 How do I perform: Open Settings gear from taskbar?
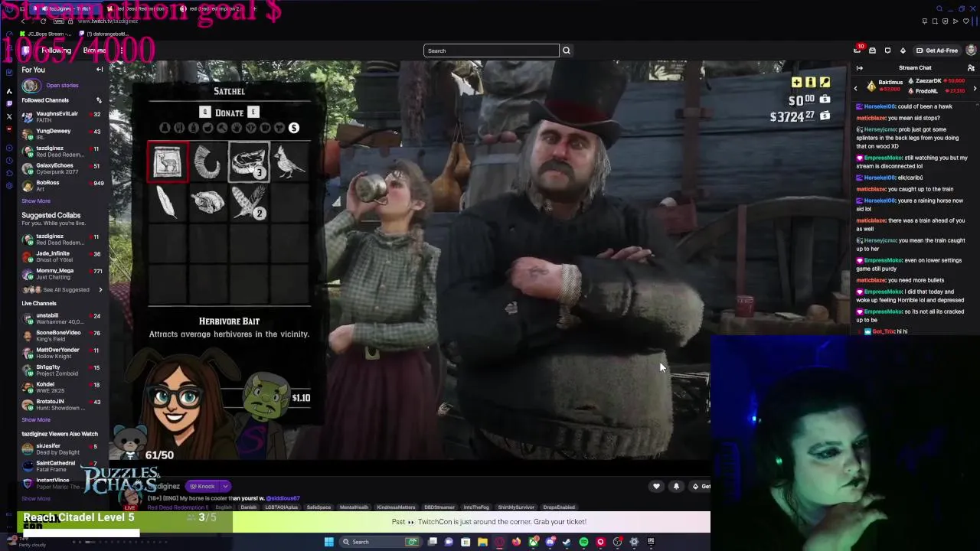click(634, 542)
